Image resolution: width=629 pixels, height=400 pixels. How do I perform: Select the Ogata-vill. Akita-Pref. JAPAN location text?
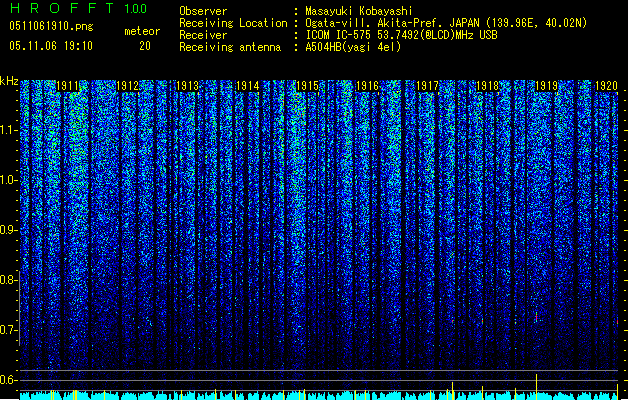[x=446, y=23]
